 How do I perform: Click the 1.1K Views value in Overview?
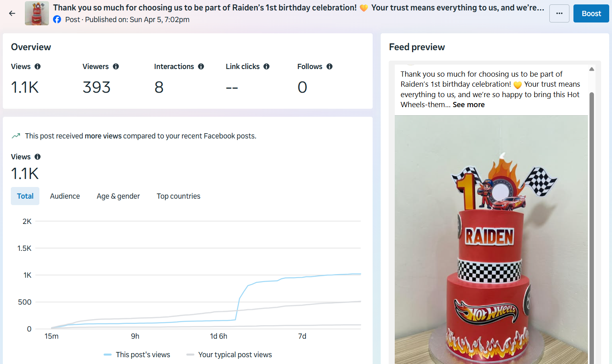click(x=25, y=87)
